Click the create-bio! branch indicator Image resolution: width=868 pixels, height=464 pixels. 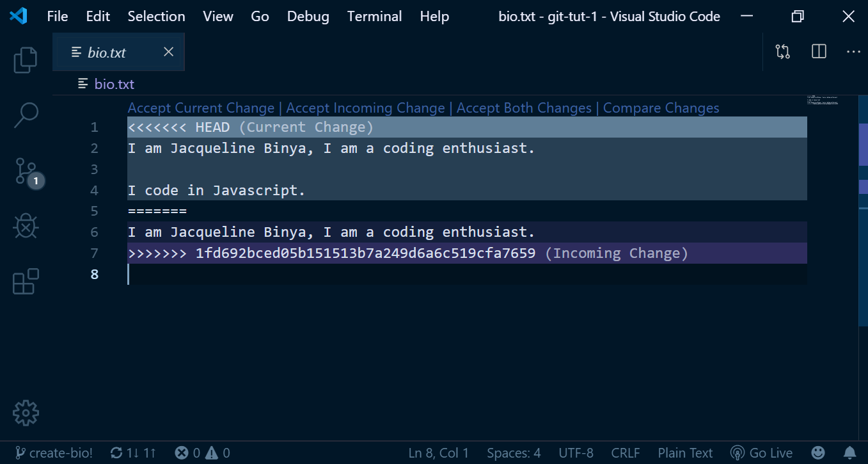tap(54, 453)
